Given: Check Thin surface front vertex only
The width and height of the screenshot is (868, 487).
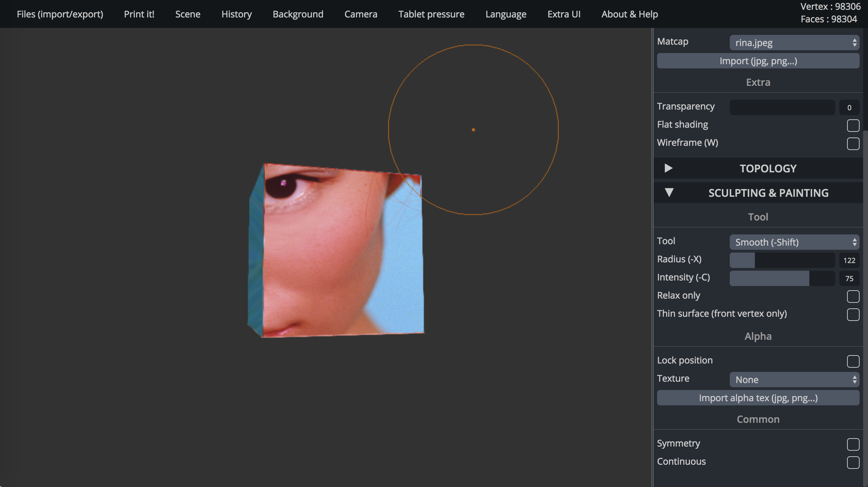Looking at the screenshot, I should (853, 314).
